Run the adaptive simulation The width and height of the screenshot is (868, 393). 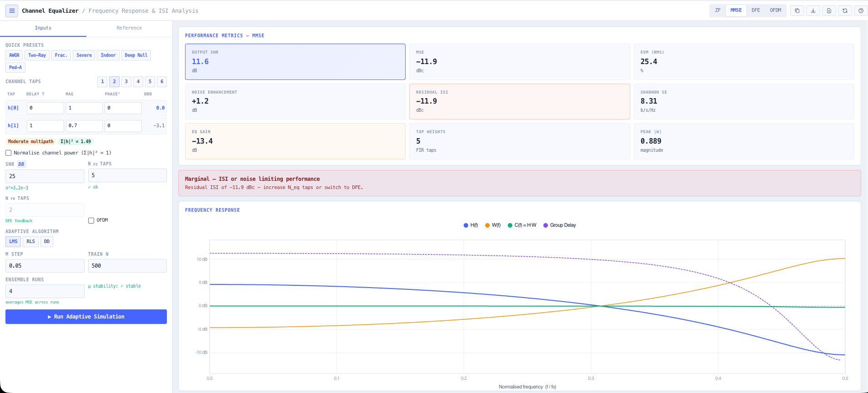[86, 317]
